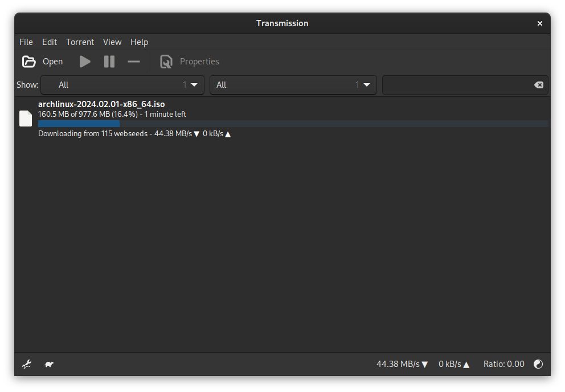Click status bar upload speed 0 kB/s
Viewport: 565px width, 392px height.
tap(454, 364)
